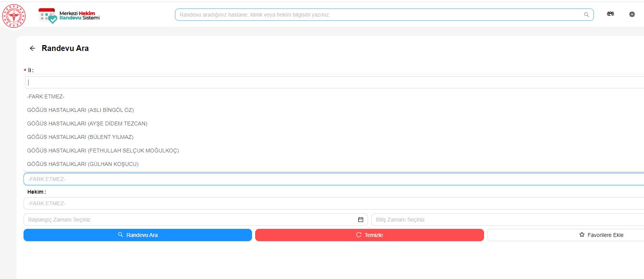The width and height of the screenshot is (644, 279).
Task: Pick GÖĞÜS HASTALIKLARI (AYŞE DİDEM TEZCAN)
Action: point(87,123)
